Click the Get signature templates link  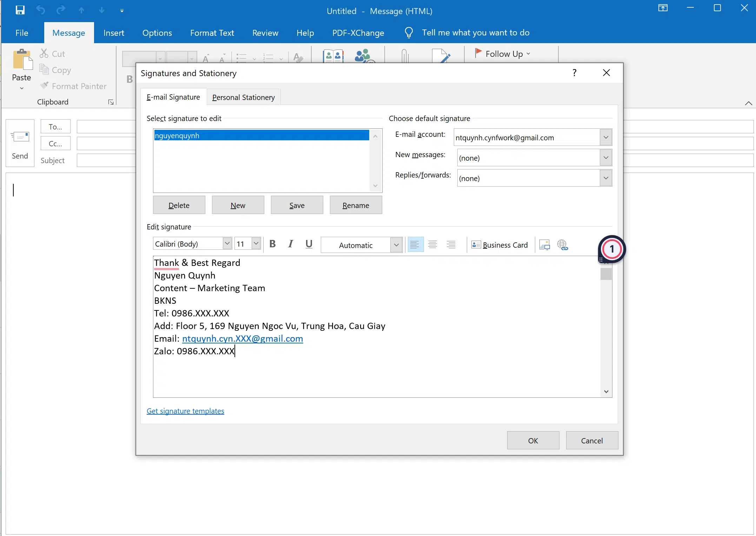(x=185, y=411)
